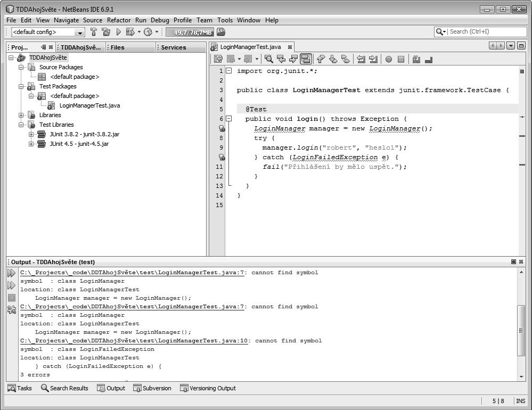Open the Debug Main Project dropdown arrow
The height and width of the screenshot is (410, 532).
click(x=139, y=32)
